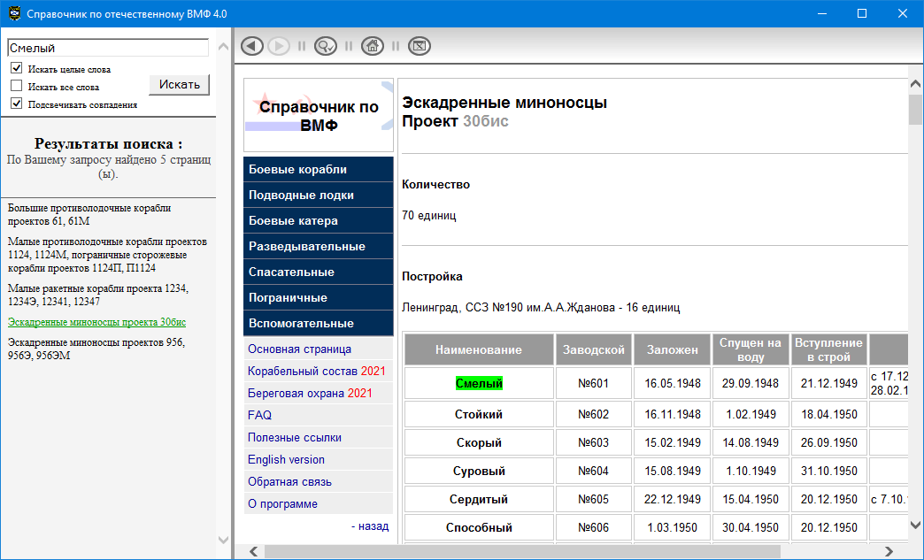Viewport: 924px width, 560px height.
Task: Open result 'Большие противолодочные корабли проектов 61, 61М'
Action: [x=89, y=214]
